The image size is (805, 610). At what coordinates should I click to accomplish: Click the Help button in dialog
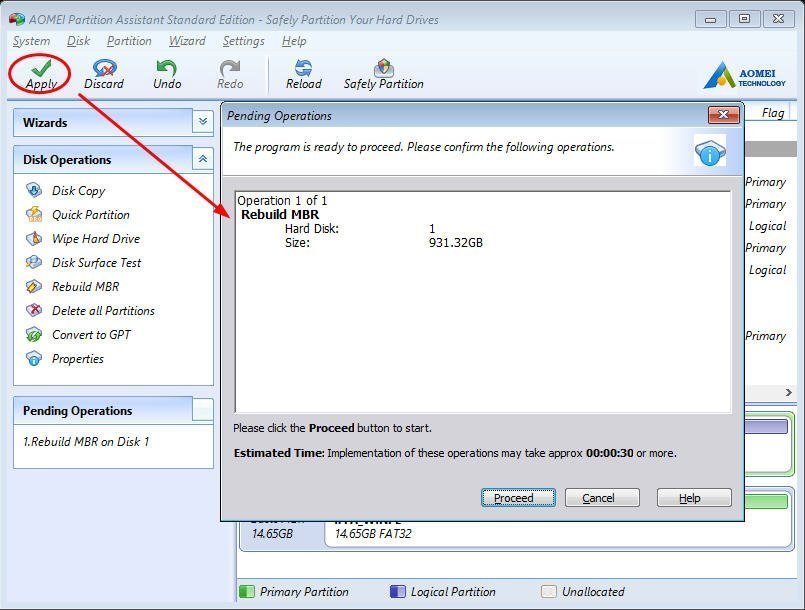[x=694, y=498]
